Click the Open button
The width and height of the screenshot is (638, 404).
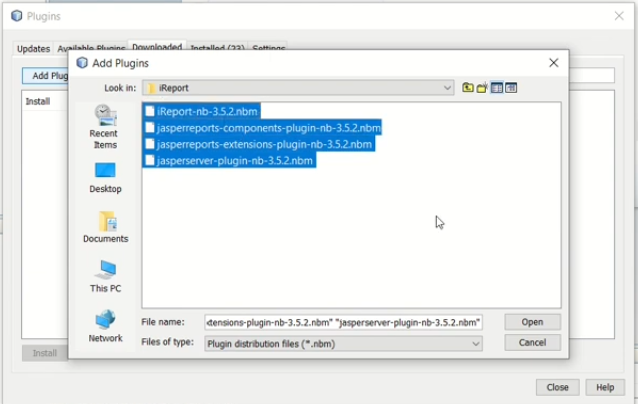pyautogui.click(x=532, y=322)
